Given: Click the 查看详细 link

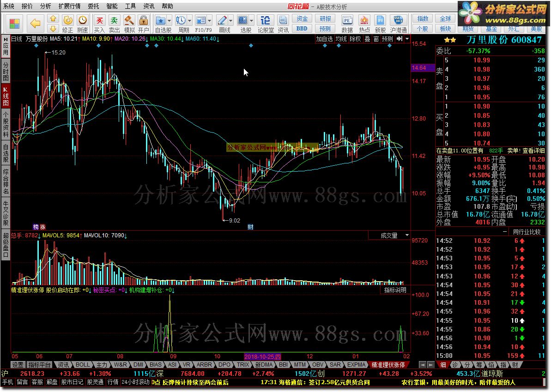Looking at the screenshot, I should [x=533, y=151].
